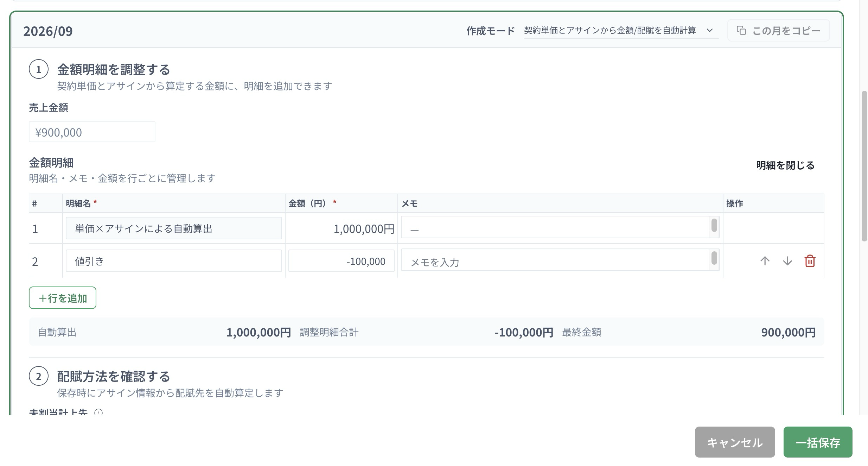Click the 配賦方法を確認する heading
Image resolution: width=868 pixels, height=466 pixels.
(x=113, y=376)
